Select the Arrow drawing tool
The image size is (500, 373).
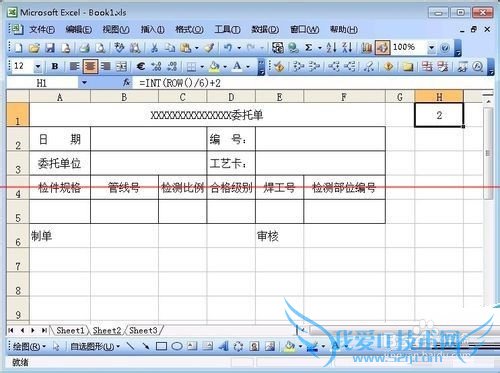[146, 347]
